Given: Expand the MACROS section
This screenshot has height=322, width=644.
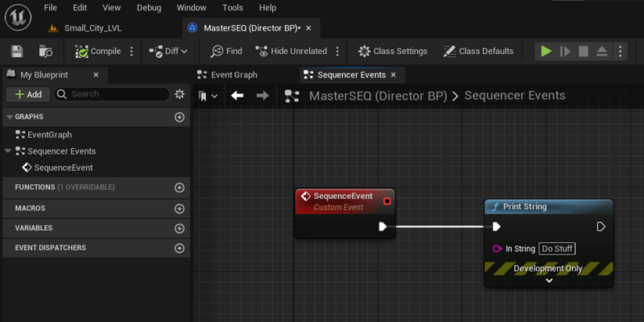Looking at the screenshot, I should click(30, 208).
